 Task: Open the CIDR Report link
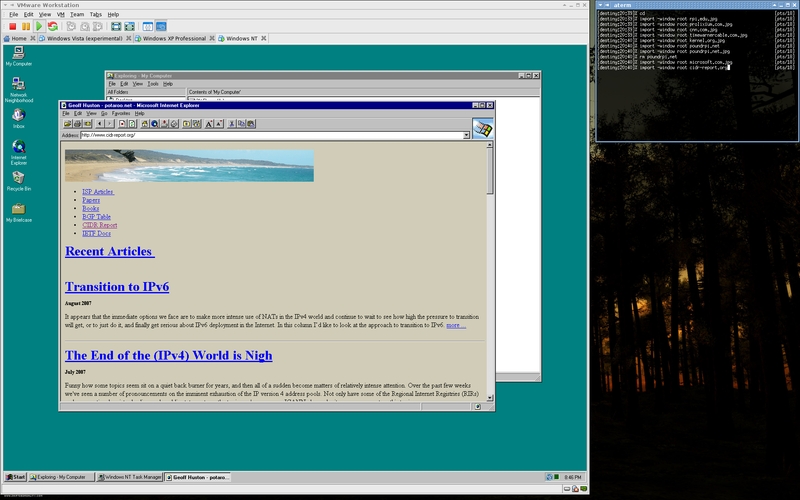pyautogui.click(x=99, y=225)
